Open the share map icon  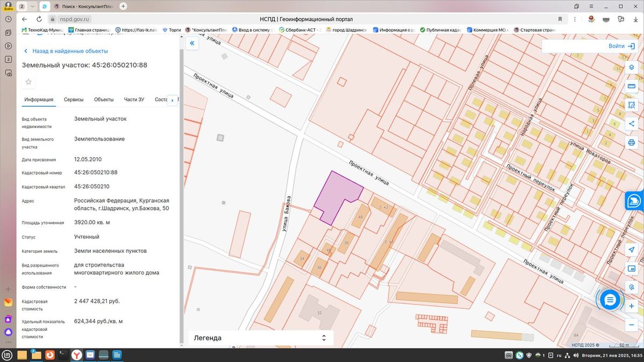click(632, 124)
